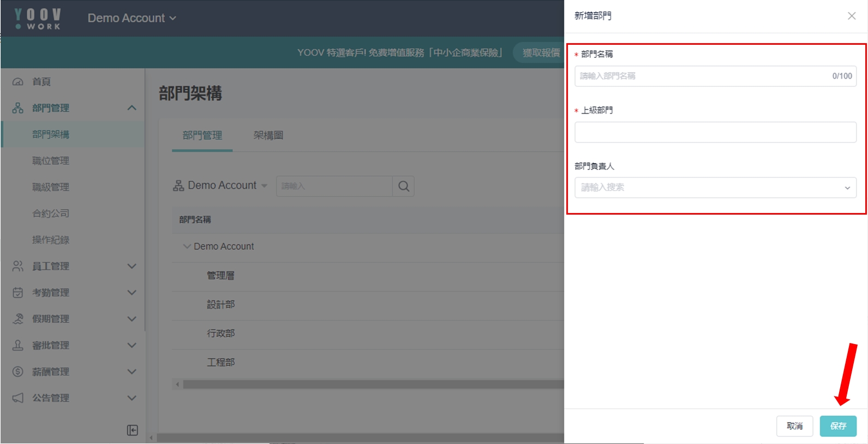Click the 考勤管理 calendar icon
This screenshot has height=444, width=868.
(18, 293)
